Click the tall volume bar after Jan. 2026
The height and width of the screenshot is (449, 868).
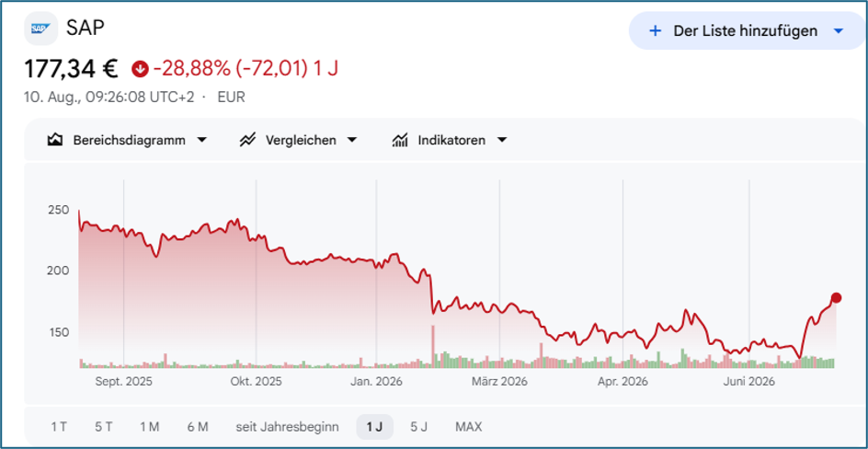pos(433,347)
